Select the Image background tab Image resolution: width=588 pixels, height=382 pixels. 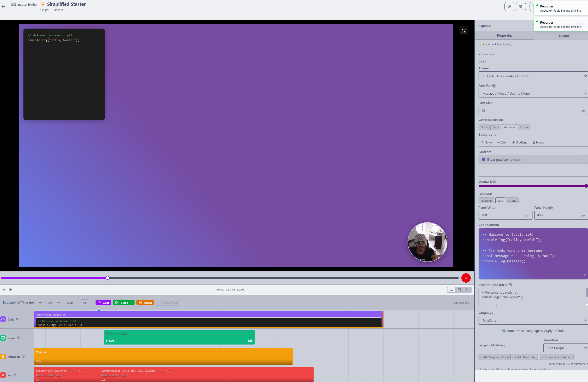point(538,142)
